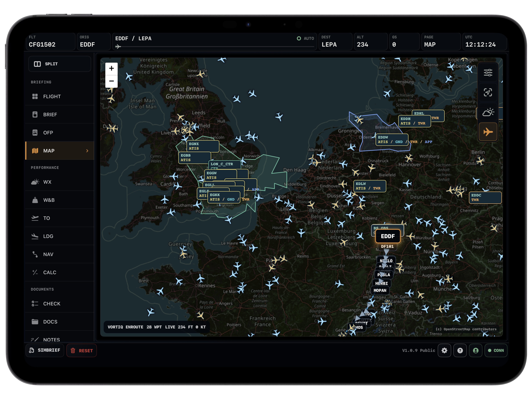This screenshot has width=532, height=399.
Task: Click the WX cloud icon in sidebar
Action: point(35,182)
